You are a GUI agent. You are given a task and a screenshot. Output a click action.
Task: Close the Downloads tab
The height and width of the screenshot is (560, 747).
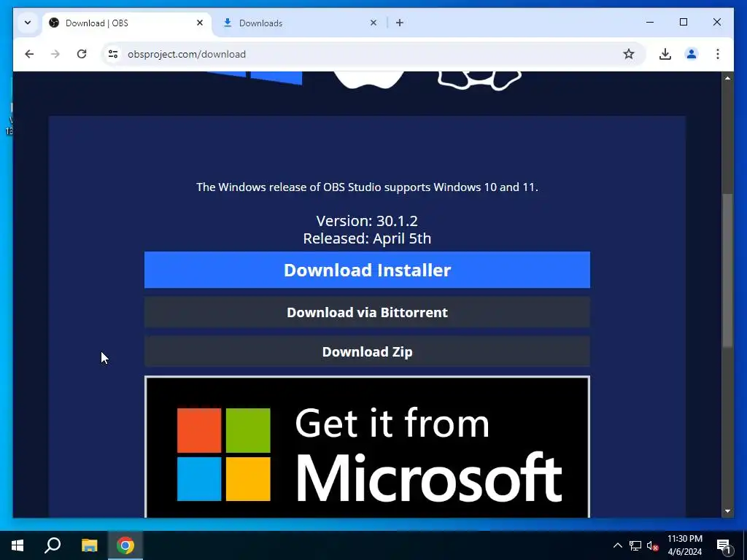[x=373, y=23]
